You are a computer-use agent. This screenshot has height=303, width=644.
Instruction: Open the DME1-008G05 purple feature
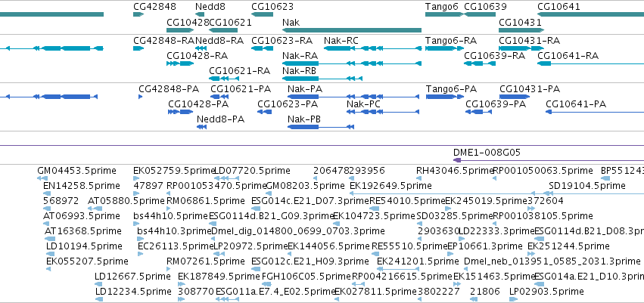pyautogui.click(x=549, y=160)
